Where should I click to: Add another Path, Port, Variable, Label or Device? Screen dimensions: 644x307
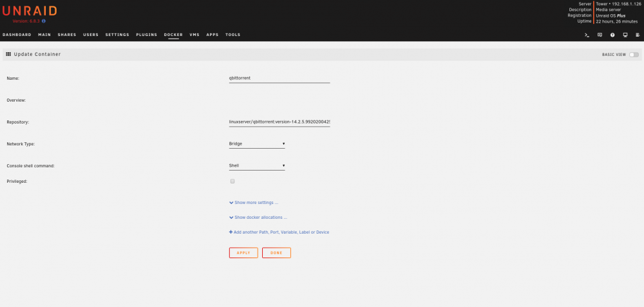tap(279, 232)
